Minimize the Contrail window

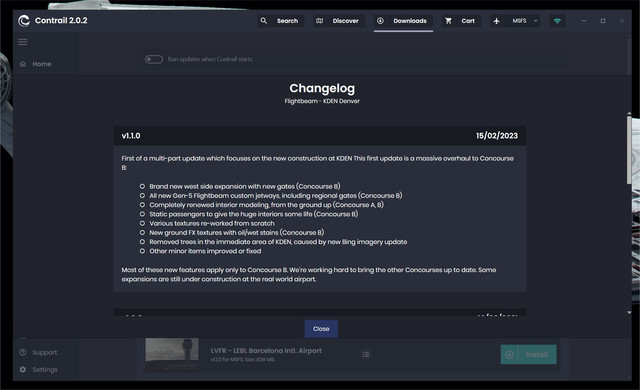584,21
